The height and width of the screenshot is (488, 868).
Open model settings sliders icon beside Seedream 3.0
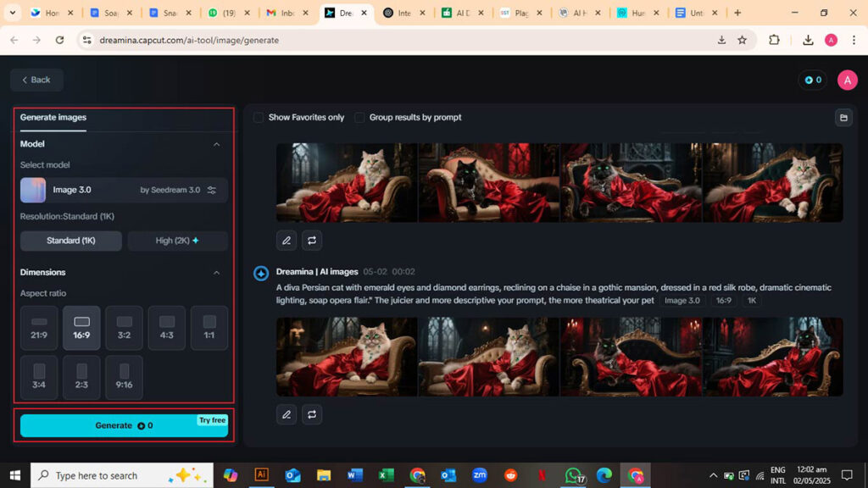[x=211, y=190]
